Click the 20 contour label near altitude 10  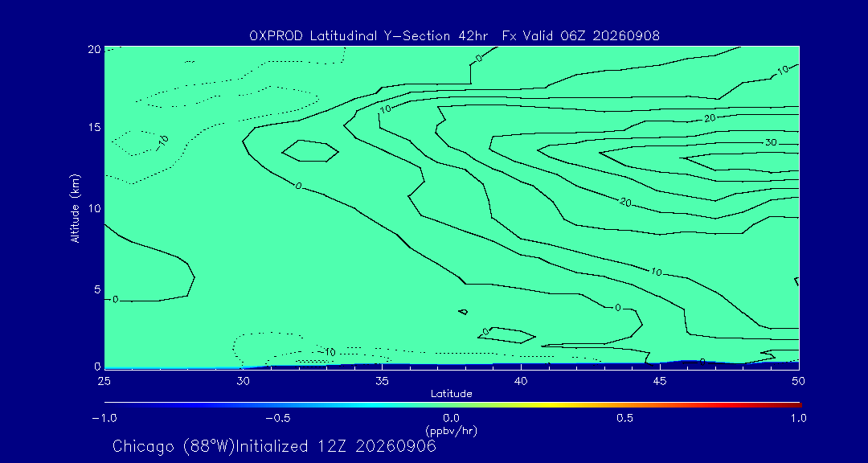pos(625,202)
